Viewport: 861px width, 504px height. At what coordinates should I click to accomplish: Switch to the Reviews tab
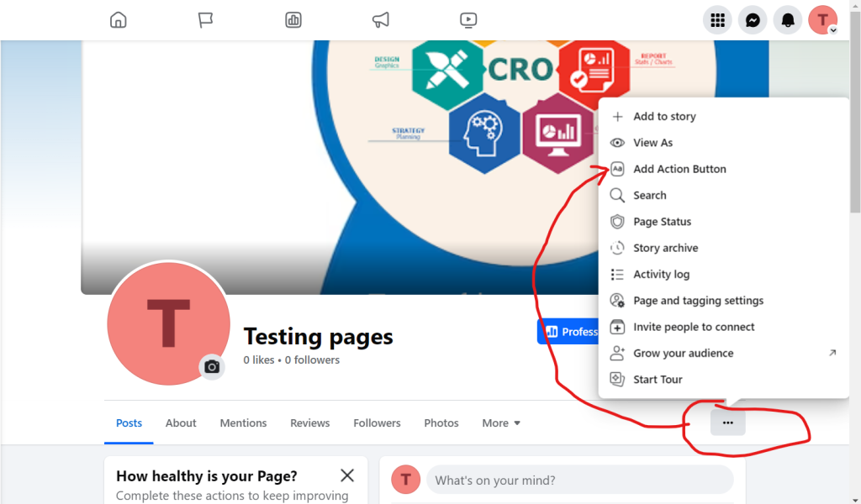point(309,423)
